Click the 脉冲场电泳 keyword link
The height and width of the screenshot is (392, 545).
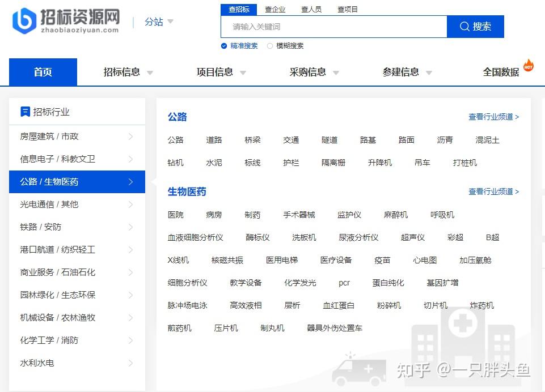pos(187,305)
